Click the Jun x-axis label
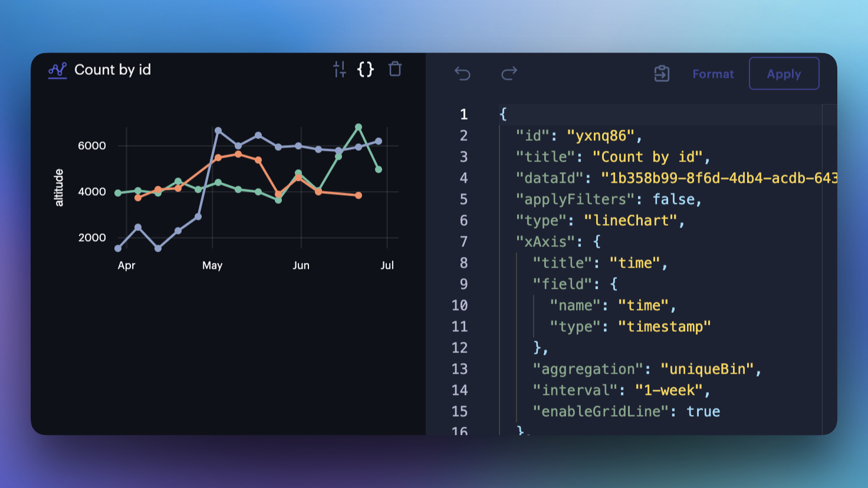868x488 pixels. (301, 266)
